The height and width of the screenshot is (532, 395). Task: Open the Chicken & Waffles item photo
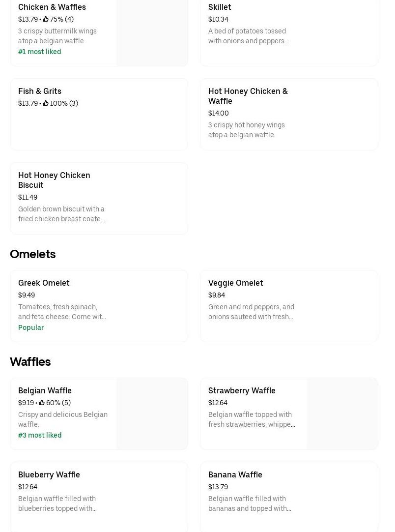point(152,33)
